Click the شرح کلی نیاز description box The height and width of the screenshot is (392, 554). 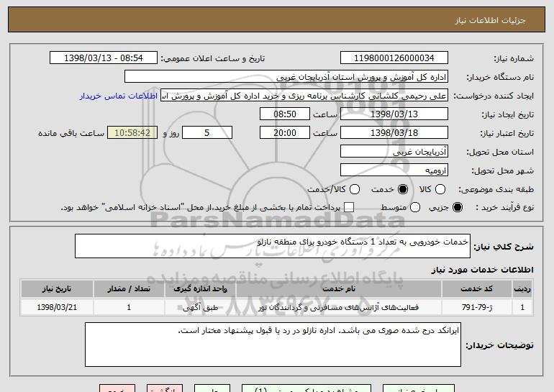click(273, 246)
